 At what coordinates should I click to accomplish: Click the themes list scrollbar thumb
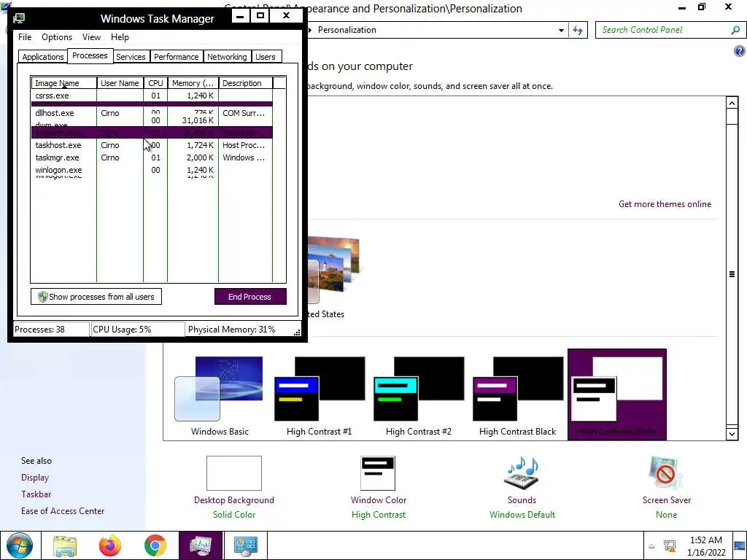click(x=732, y=274)
